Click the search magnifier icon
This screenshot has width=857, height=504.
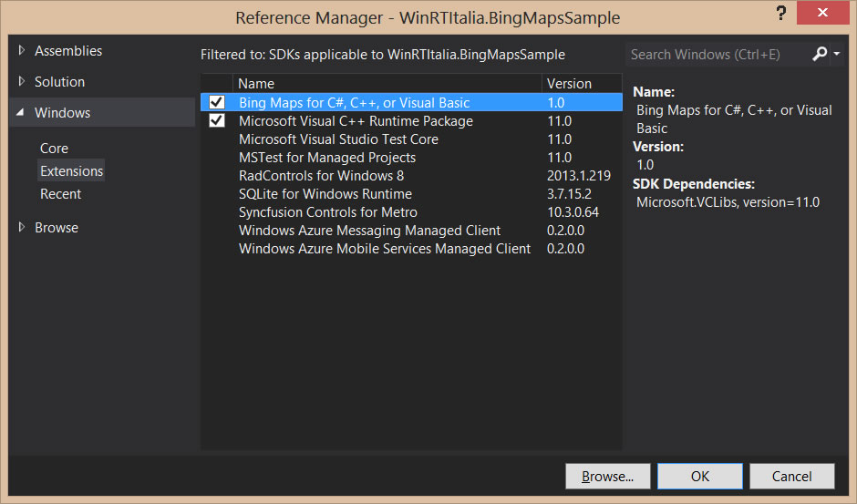(x=820, y=54)
